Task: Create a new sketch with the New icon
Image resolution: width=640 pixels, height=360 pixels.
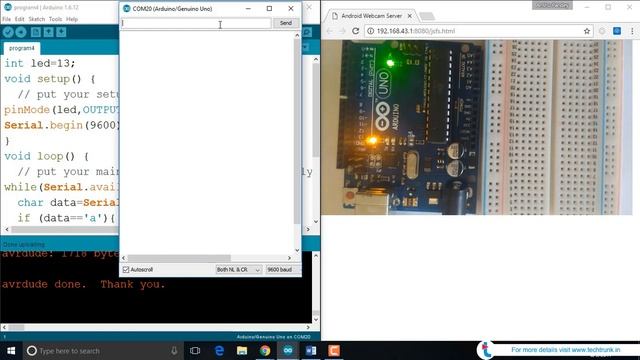Action: click(36, 32)
